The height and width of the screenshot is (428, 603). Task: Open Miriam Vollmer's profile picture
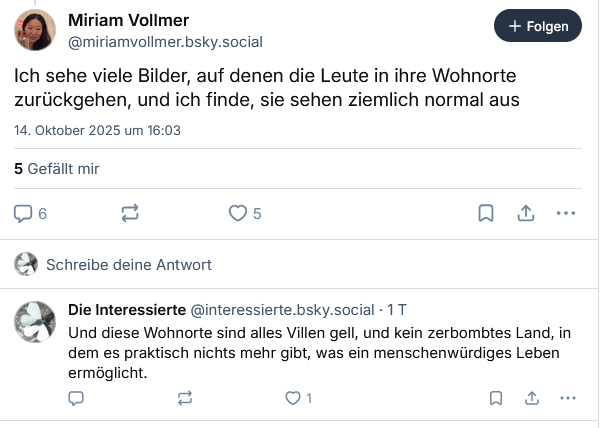click(x=35, y=30)
